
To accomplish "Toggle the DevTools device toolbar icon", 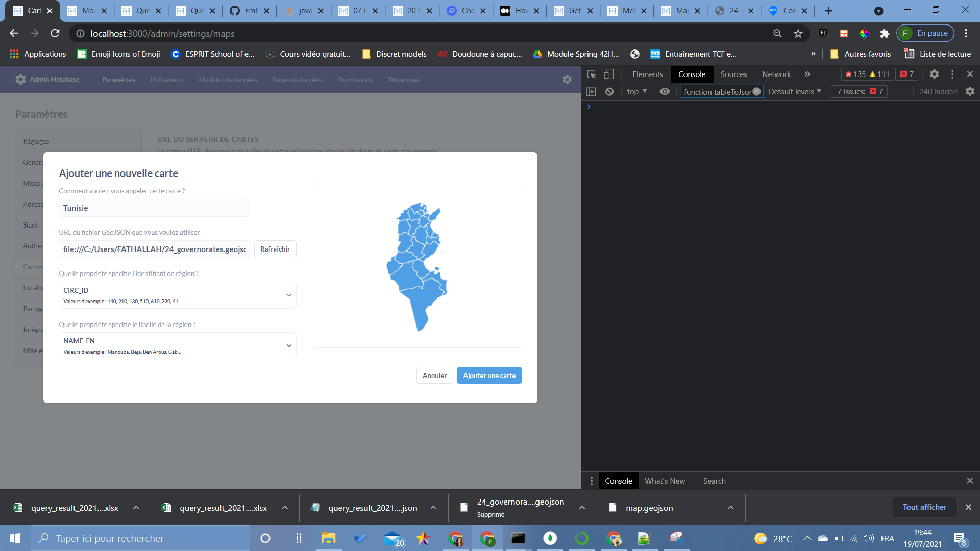I will (608, 74).
